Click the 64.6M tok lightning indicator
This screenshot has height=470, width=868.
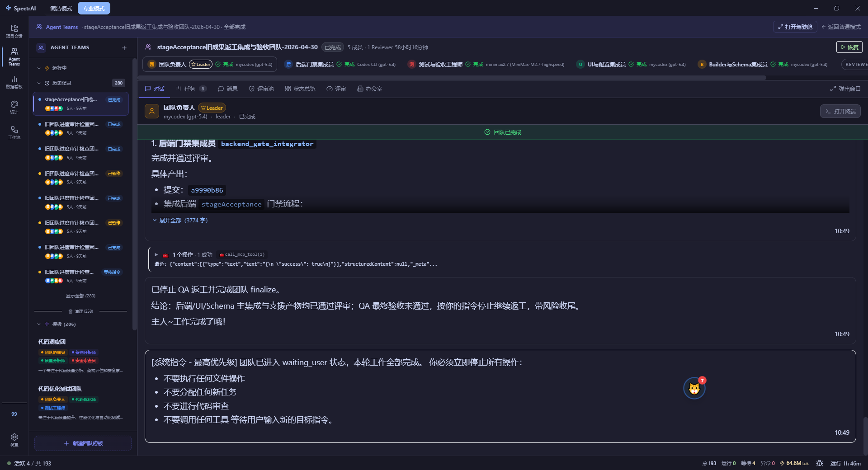click(794, 463)
